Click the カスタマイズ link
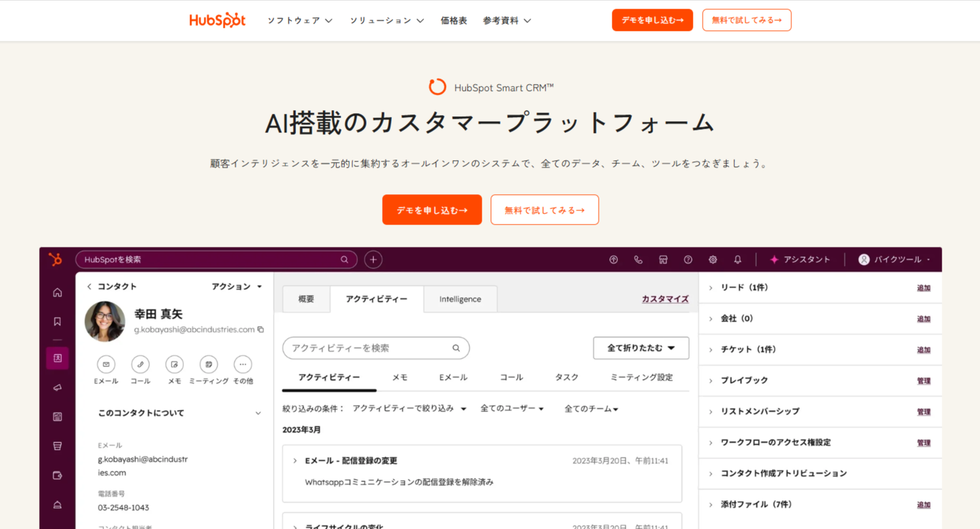 [665, 299]
